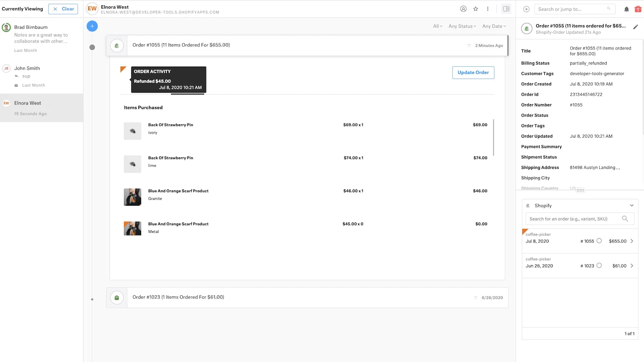Open the notifications bell
644x362 pixels.
click(x=626, y=9)
